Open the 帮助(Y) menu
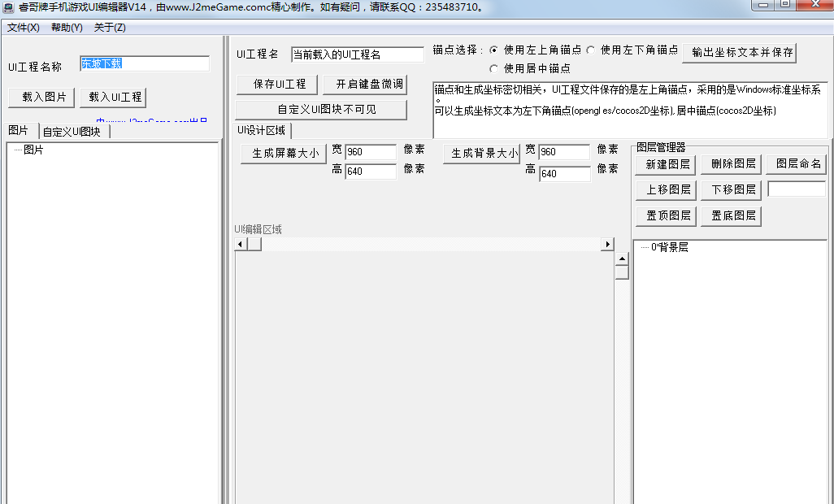The height and width of the screenshot is (504, 834). (67, 28)
